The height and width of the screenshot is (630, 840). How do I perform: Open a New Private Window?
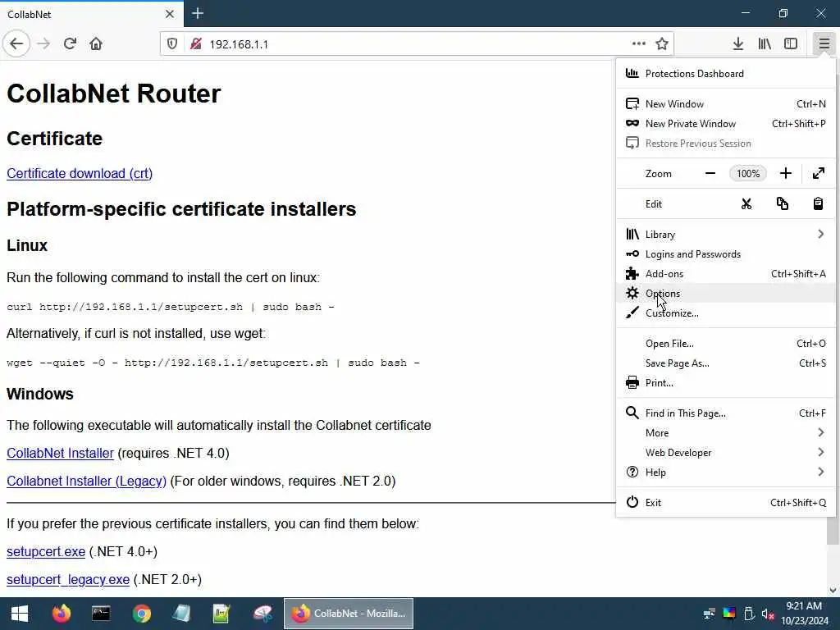point(725,124)
